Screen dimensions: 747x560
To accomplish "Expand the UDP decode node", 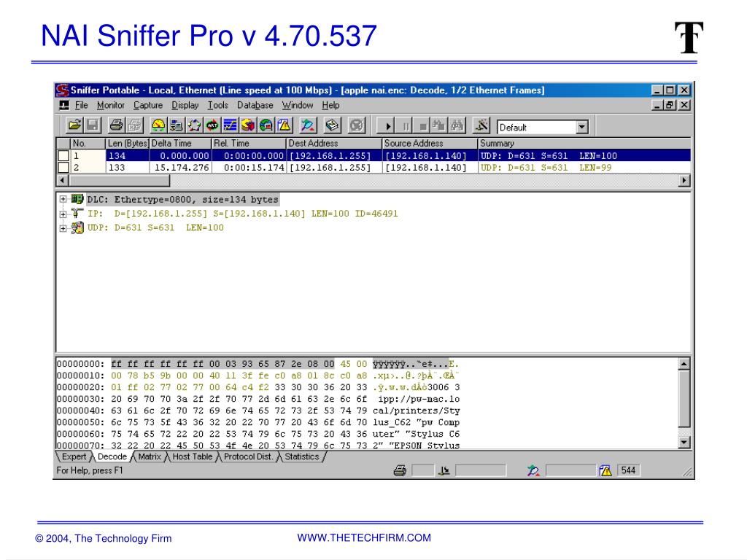I will pyautogui.click(x=63, y=228).
